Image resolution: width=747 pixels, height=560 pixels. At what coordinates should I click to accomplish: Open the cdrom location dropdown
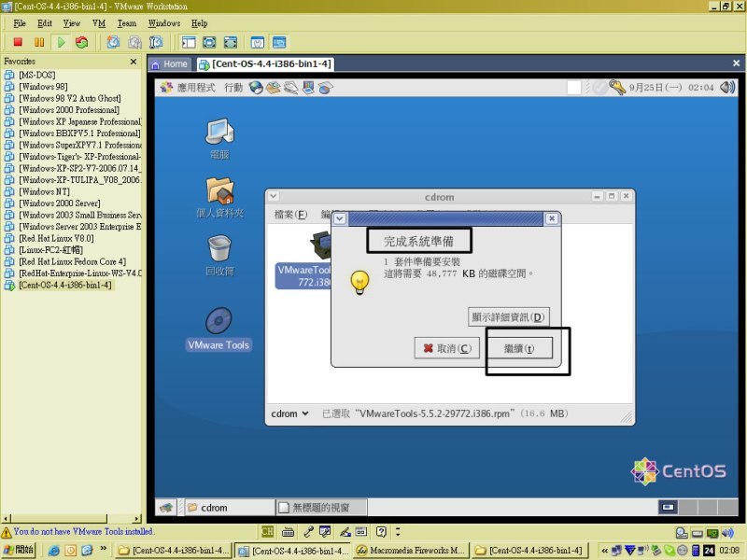tap(289, 413)
